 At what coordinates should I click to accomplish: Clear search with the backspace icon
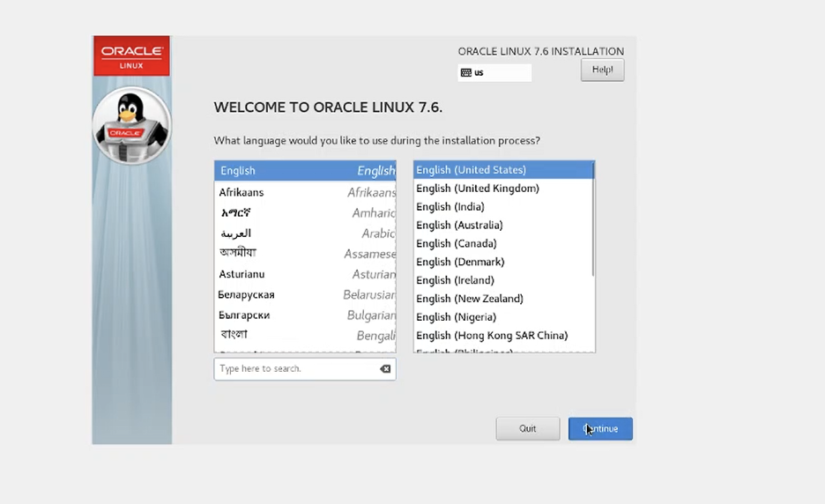(385, 369)
